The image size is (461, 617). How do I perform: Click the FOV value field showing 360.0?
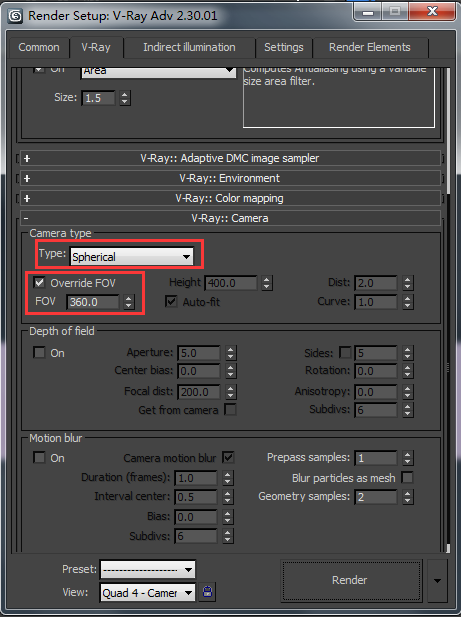click(x=93, y=302)
